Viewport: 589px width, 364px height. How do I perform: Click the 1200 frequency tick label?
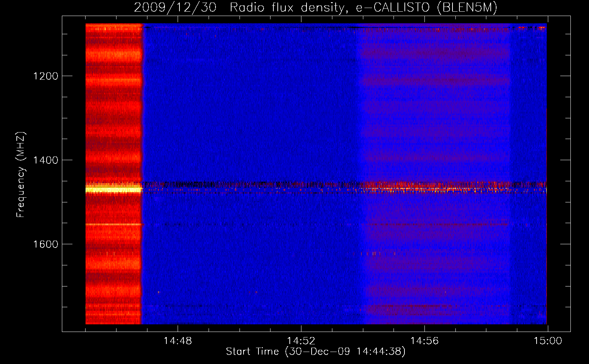pos(46,76)
